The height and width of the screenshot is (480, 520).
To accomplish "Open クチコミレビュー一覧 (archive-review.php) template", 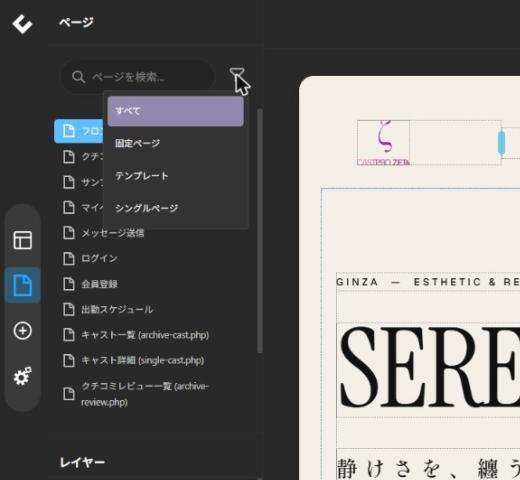I will pyautogui.click(x=145, y=394).
